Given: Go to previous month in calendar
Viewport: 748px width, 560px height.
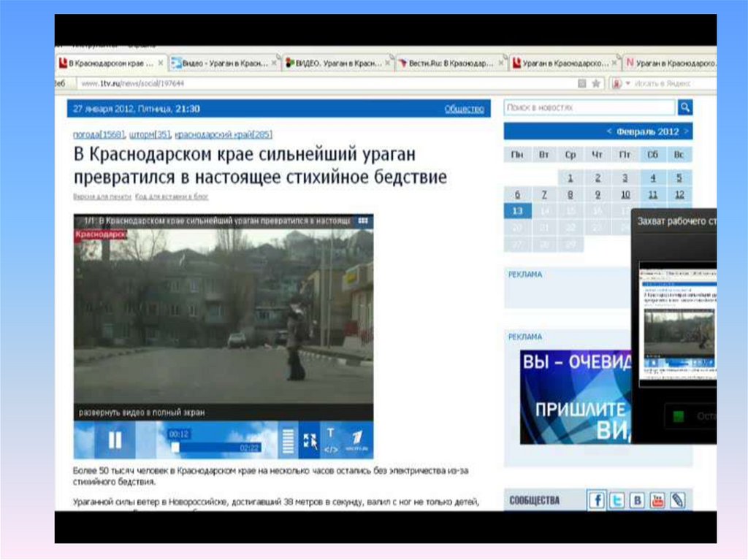Looking at the screenshot, I should coord(608,131).
